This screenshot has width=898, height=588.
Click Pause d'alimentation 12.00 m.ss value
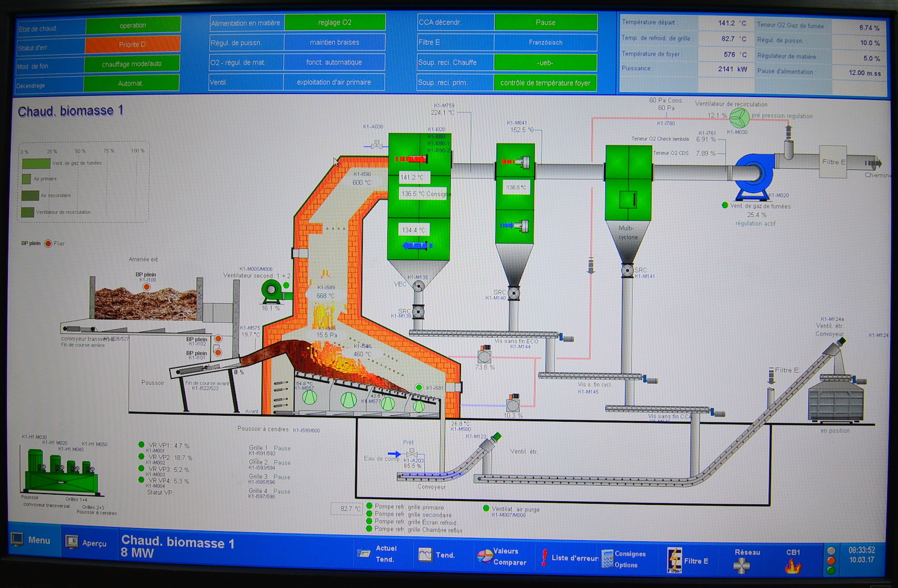864,73
